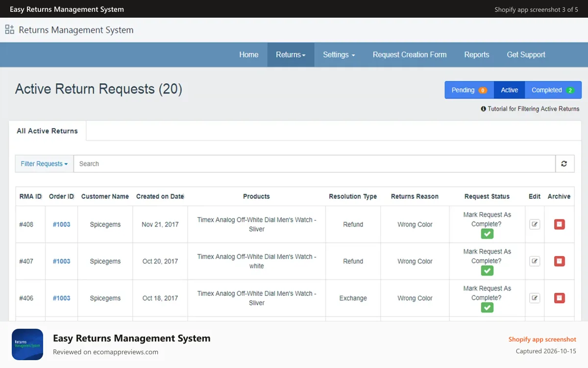Screen dimensions: 588x368
Task: Select the All Active Returns tab
Action: point(47,131)
